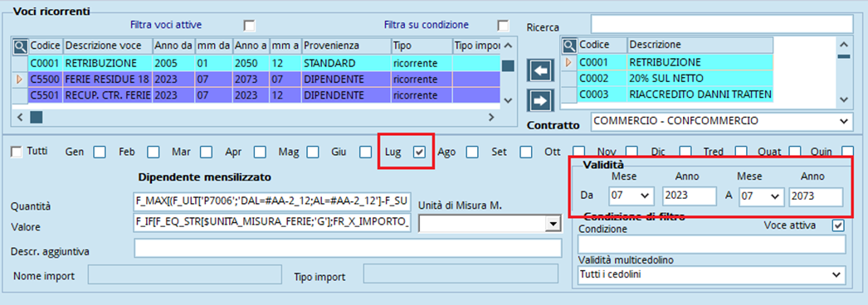Viewport: 868px width, 305px height.
Task: Click the Ricerca search field
Action: coord(722,24)
